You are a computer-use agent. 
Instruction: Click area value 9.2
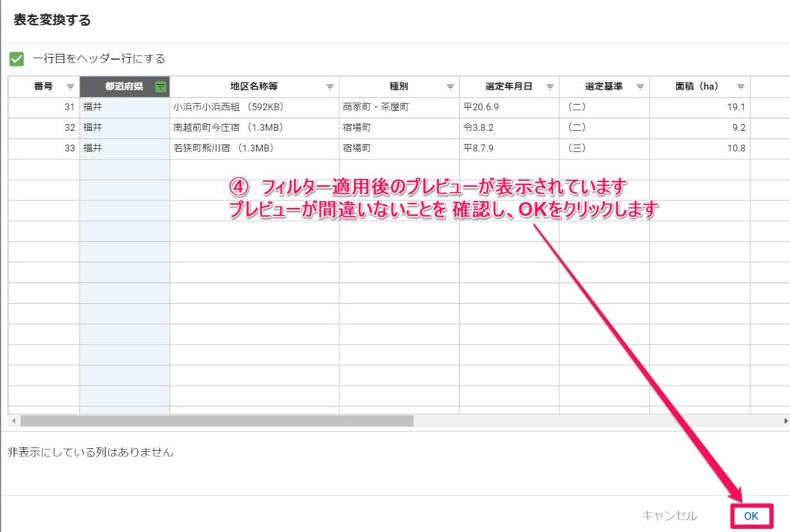point(700,128)
